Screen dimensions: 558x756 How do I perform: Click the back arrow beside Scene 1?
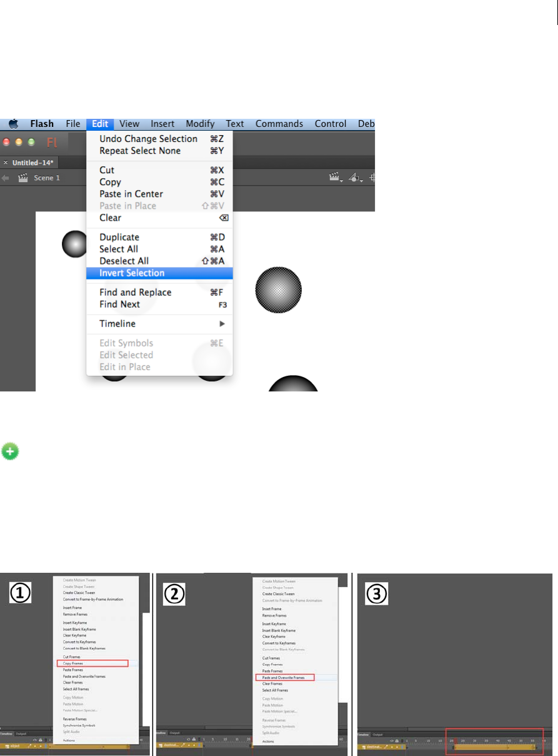click(5, 178)
